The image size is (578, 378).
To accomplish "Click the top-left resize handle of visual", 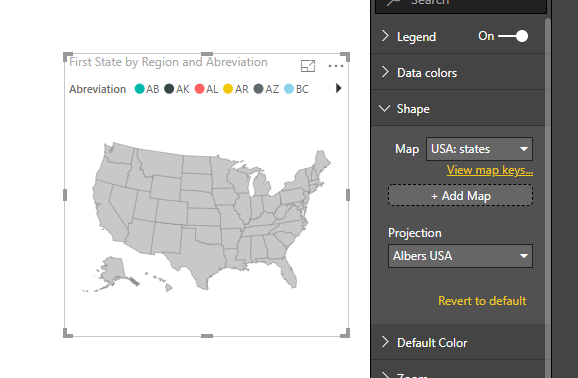I will (68, 57).
